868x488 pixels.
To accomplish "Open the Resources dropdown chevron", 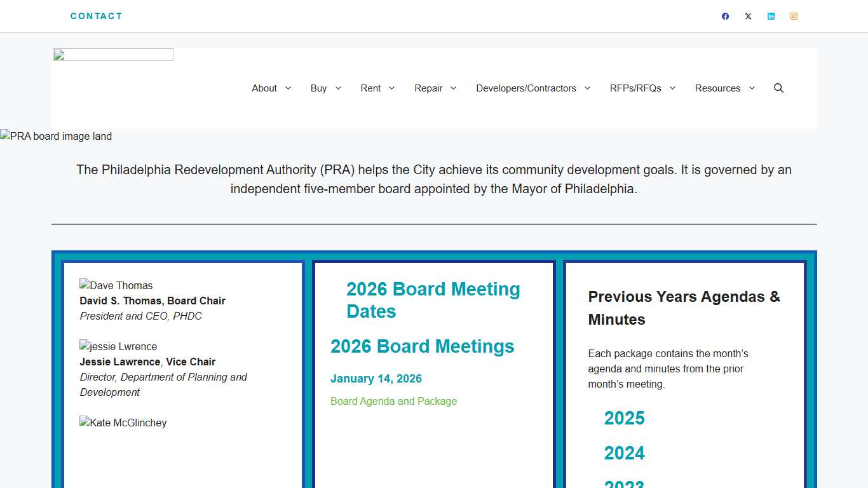I will (x=752, y=88).
